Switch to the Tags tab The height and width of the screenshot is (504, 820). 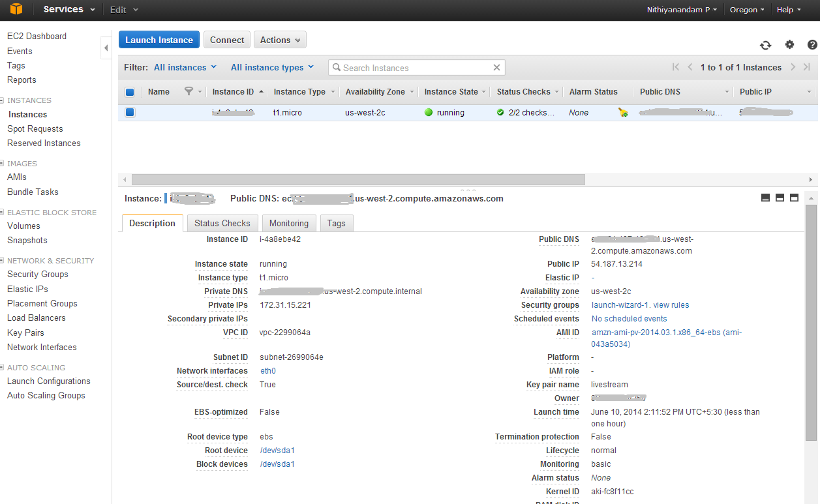(337, 223)
